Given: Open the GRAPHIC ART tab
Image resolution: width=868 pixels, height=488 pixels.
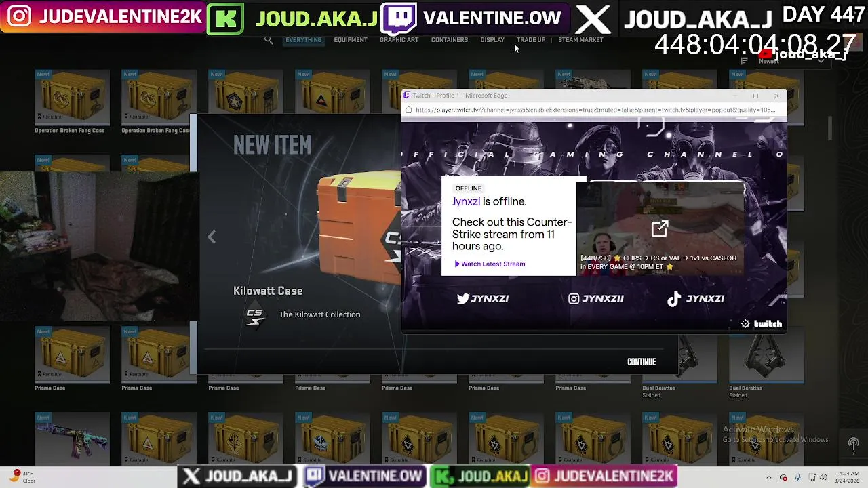Looking at the screenshot, I should [399, 40].
